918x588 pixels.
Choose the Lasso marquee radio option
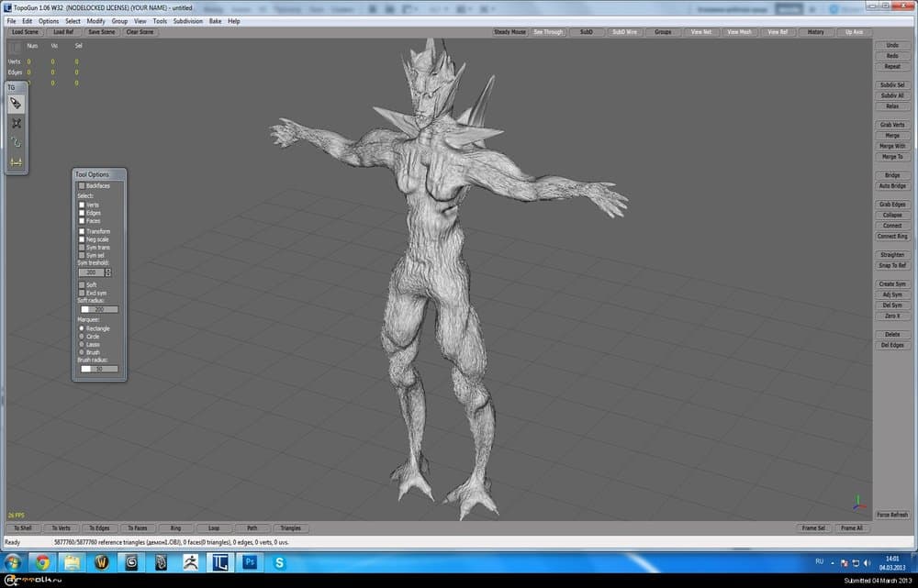(x=82, y=344)
